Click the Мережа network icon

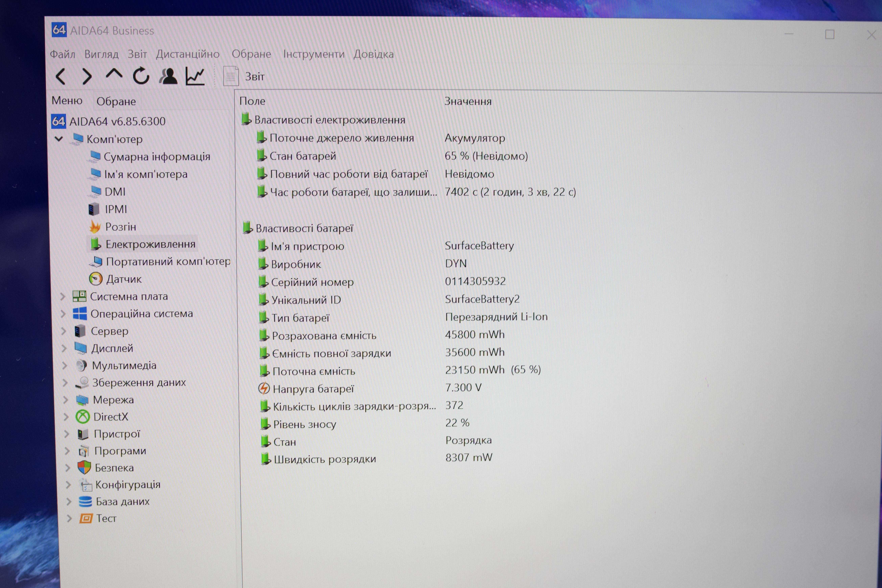[82, 400]
